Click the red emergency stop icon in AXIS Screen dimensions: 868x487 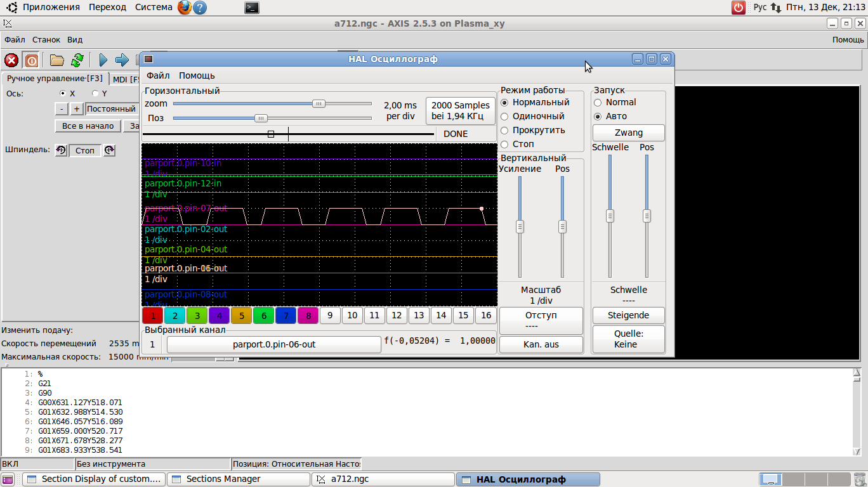tap(11, 60)
